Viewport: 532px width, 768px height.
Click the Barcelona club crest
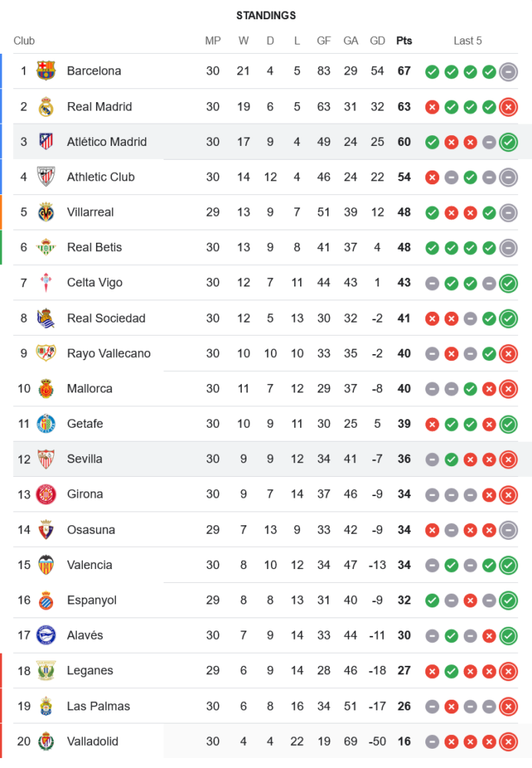coord(46,71)
